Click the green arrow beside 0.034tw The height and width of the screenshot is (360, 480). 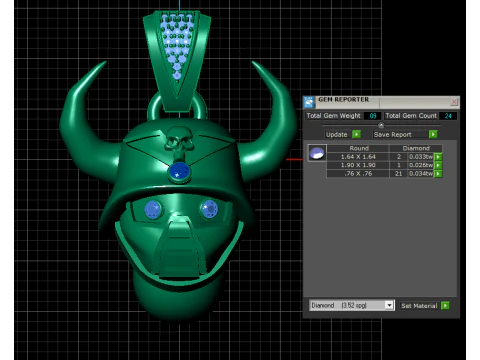pos(438,174)
